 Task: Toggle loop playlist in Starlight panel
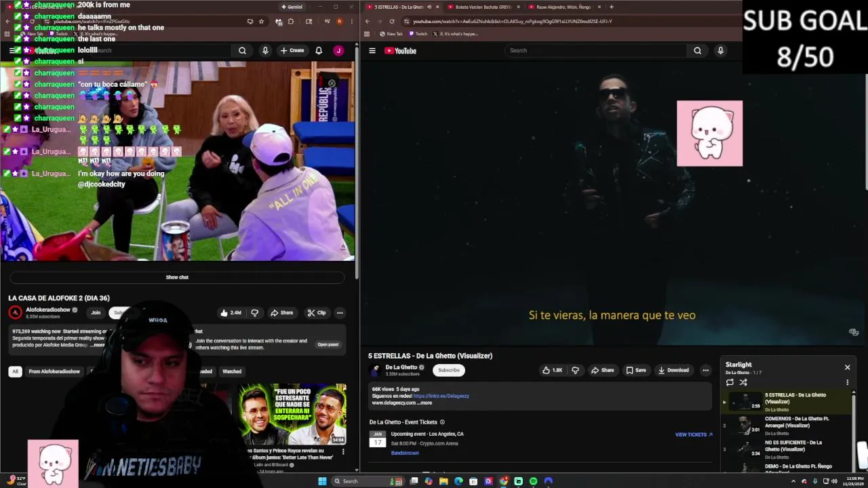(x=730, y=382)
